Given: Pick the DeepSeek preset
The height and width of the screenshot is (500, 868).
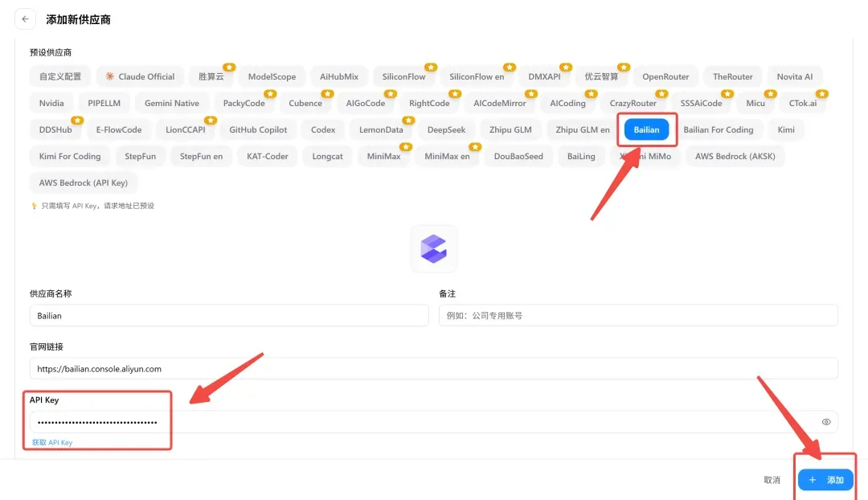Looking at the screenshot, I should pyautogui.click(x=446, y=129).
